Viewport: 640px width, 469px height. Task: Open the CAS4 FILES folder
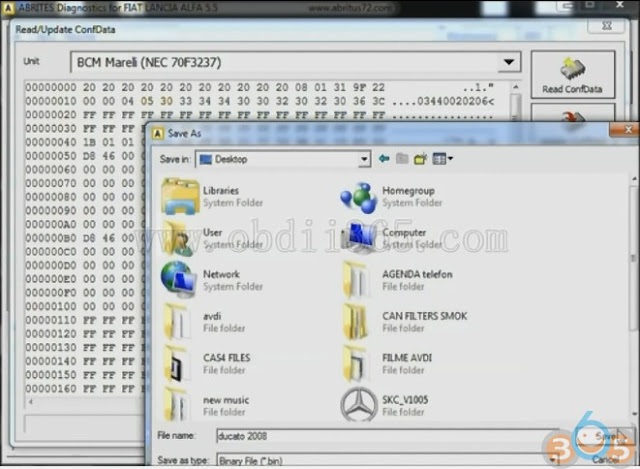[207, 364]
